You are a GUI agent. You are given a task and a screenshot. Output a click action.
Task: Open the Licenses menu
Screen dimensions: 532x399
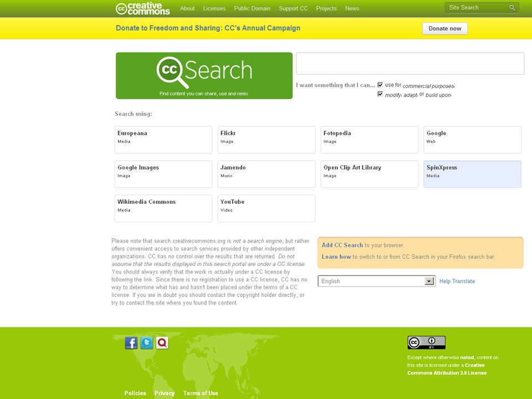pos(214,8)
